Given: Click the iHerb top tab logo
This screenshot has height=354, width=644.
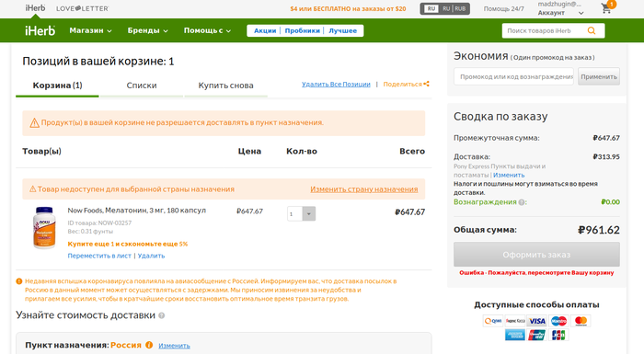Looking at the screenshot, I should [x=35, y=8].
